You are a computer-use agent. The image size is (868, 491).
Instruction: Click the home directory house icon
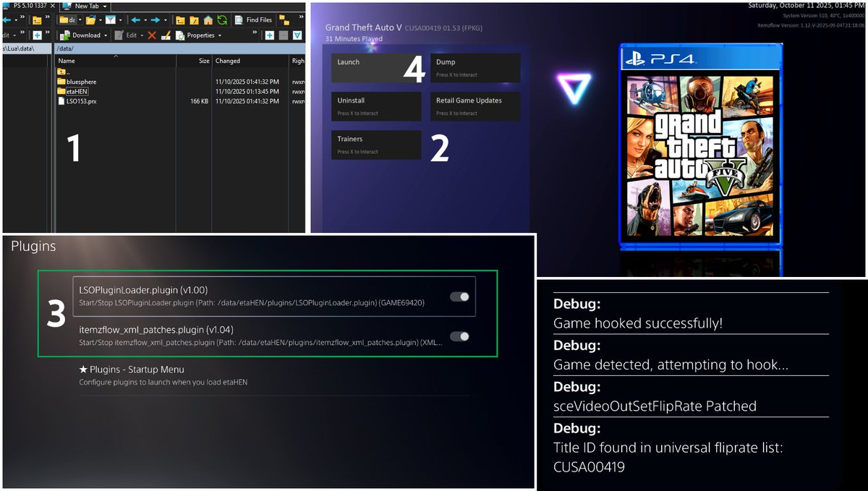click(208, 20)
